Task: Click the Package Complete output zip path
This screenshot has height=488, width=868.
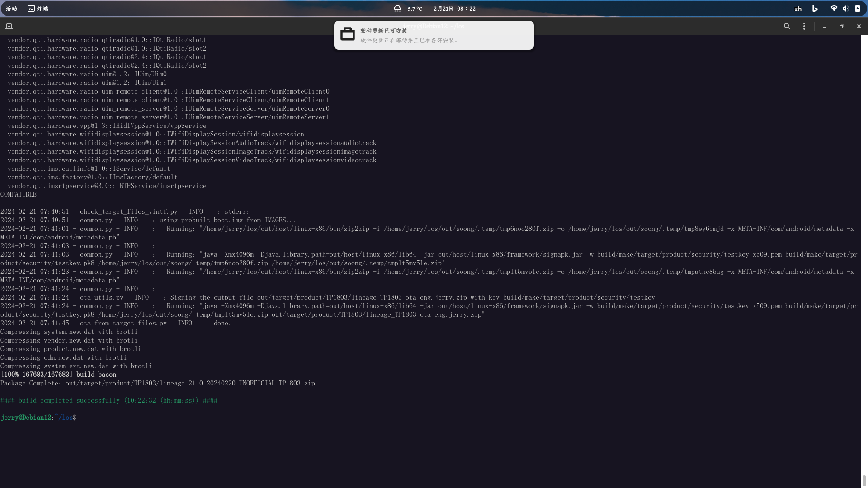Action: pyautogui.click(x=190, y=383)
